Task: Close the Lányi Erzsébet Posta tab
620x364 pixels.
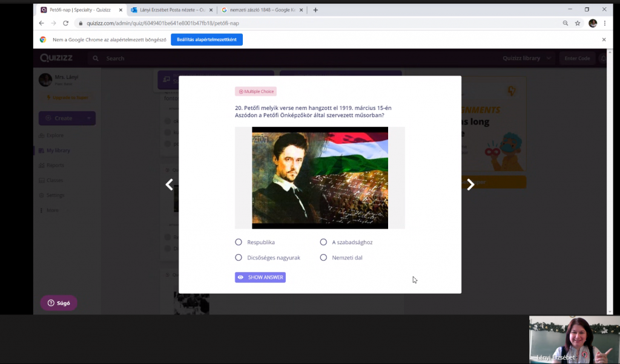Action: pyautogui.click(x=211, y=10)
